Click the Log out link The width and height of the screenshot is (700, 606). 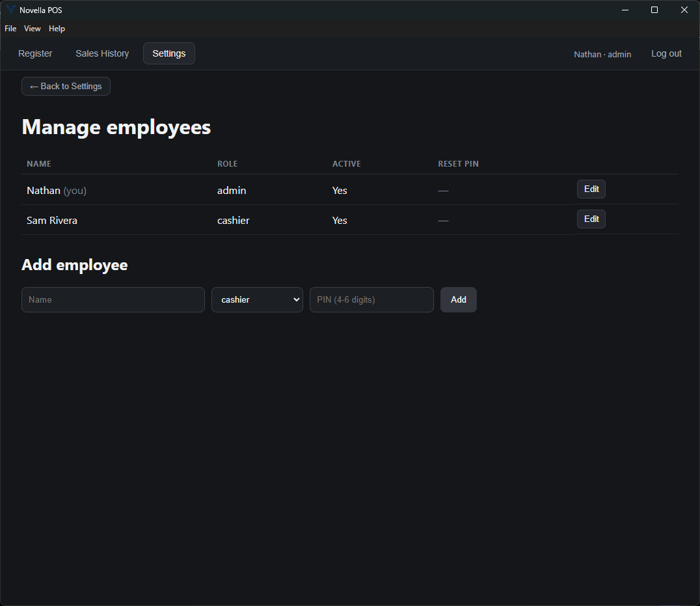coord(666,53)
